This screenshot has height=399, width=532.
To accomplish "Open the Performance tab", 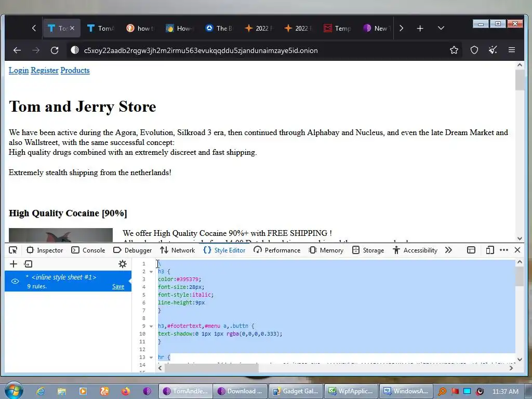I will 277,250.
